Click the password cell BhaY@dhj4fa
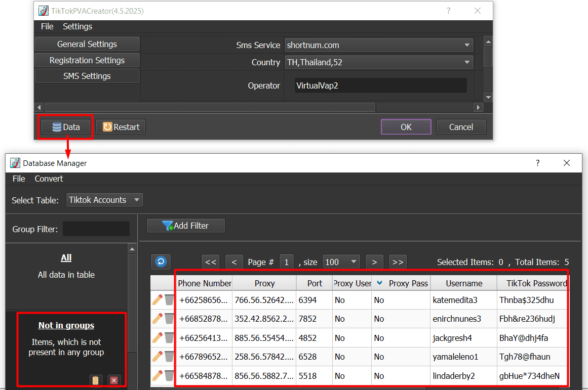588x390 pixels. click(532, 338)
